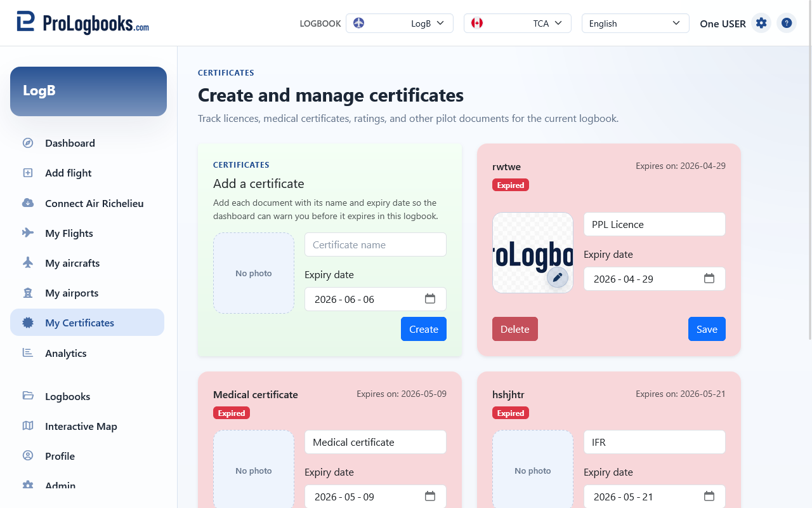This screenshot has width=812, height=508.
Task: Save the rwtwe certificate
Action: (707, 329)
